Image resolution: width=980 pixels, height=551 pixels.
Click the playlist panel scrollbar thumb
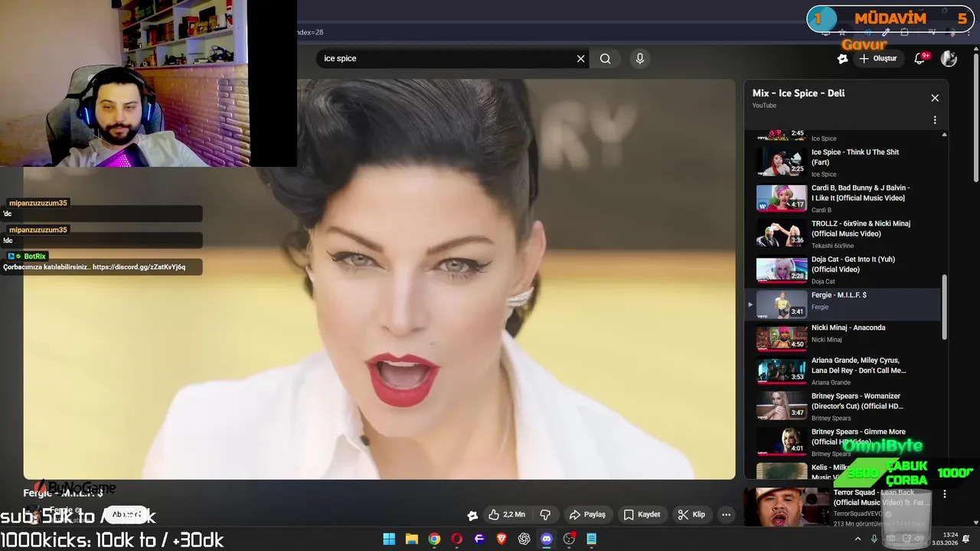944,306
